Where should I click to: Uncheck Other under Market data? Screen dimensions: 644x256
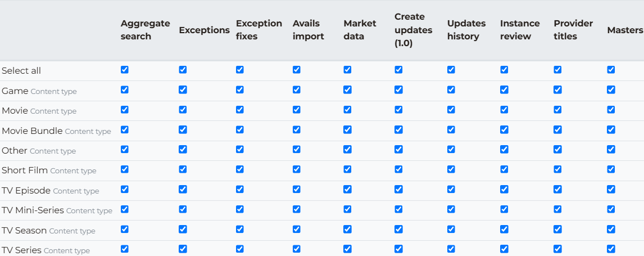tap(347, 150)
